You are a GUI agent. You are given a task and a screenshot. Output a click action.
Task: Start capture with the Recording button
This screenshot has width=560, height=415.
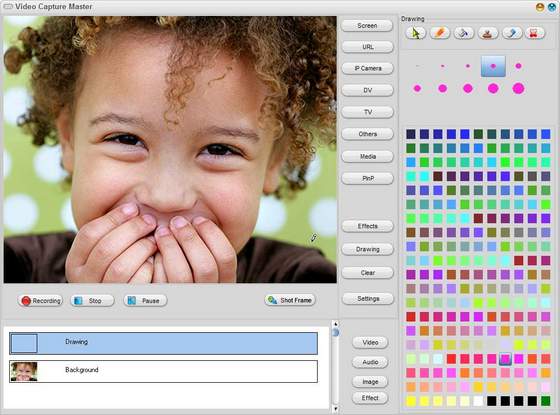pos(40,301)
